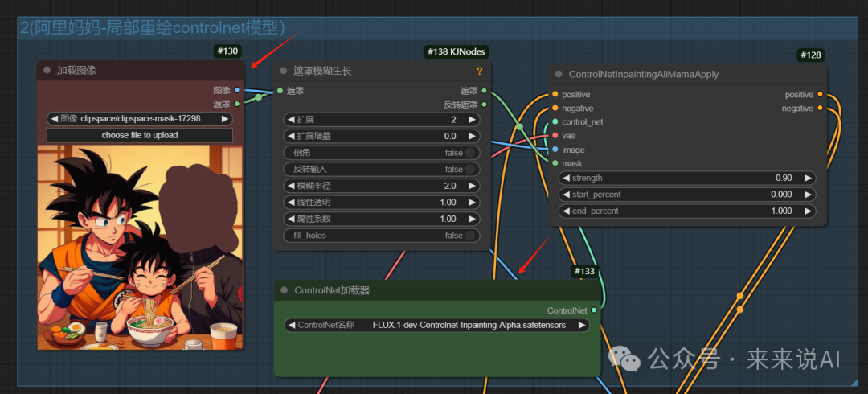Screen dimensions: 868x394
Task: Click the Goku family ramen image preview
Action: tap(140, 247)
